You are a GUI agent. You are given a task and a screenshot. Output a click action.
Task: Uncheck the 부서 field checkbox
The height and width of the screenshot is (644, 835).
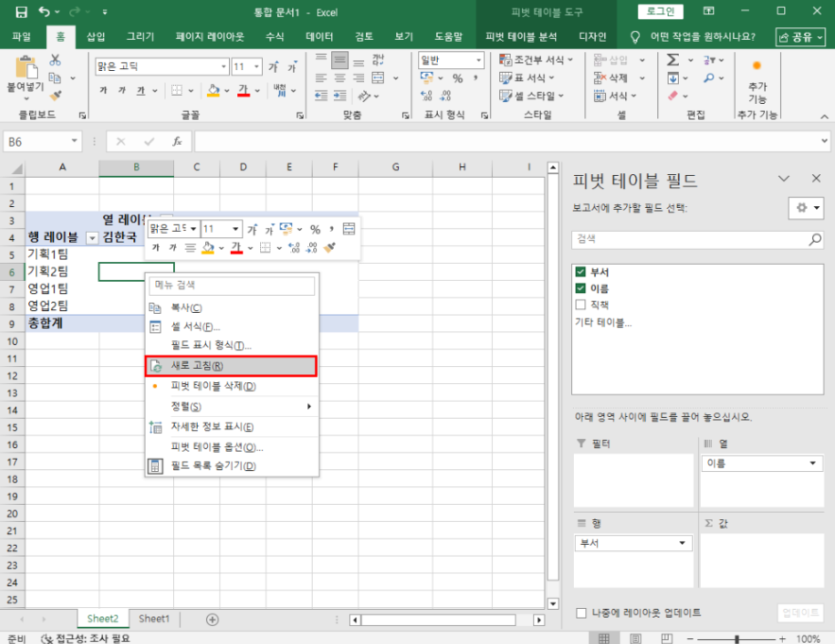coord(581,272)
